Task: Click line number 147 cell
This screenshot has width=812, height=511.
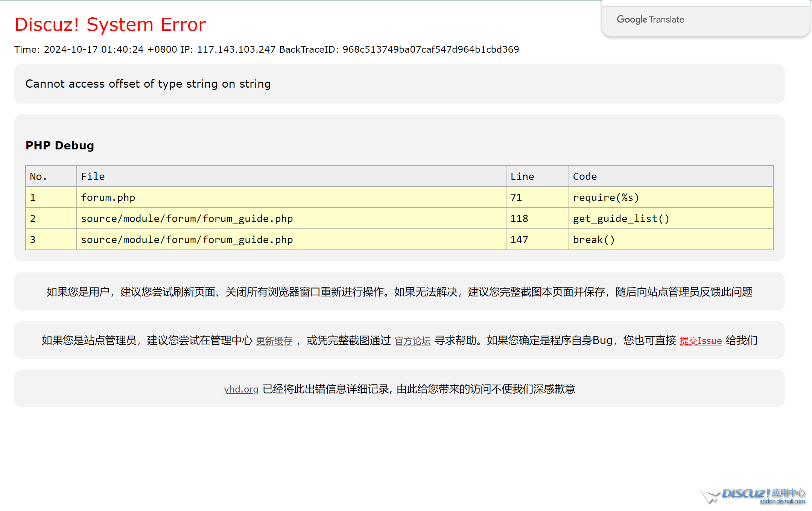Action: [x=519, y=240]
